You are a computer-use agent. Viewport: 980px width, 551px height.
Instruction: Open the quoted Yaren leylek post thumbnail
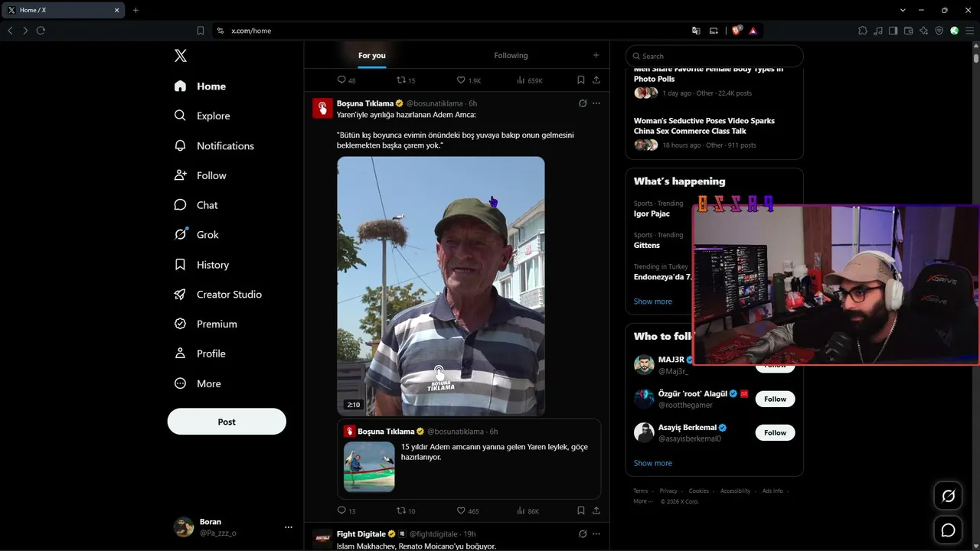[369, 467]
